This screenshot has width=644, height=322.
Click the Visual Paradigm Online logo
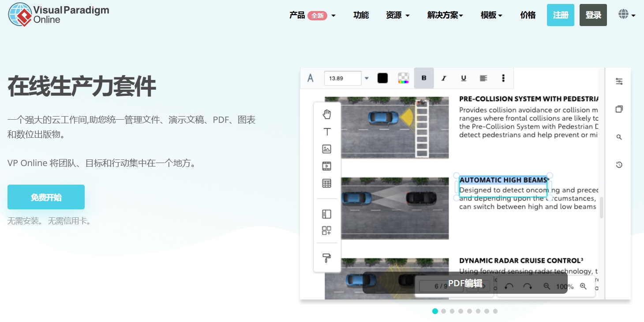(59, 15)
